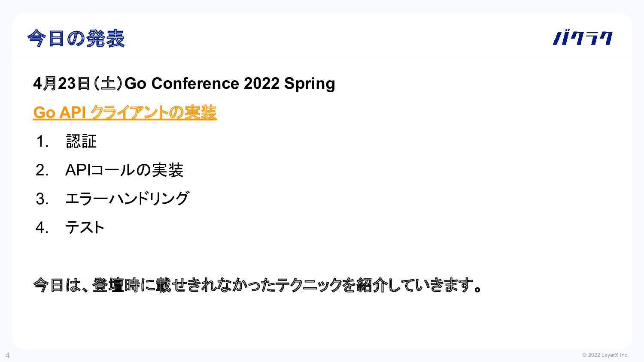This screenshot has height=362, width=644.
Task: Select the slide title 今日の発表
Action: (x=76, y=39)
